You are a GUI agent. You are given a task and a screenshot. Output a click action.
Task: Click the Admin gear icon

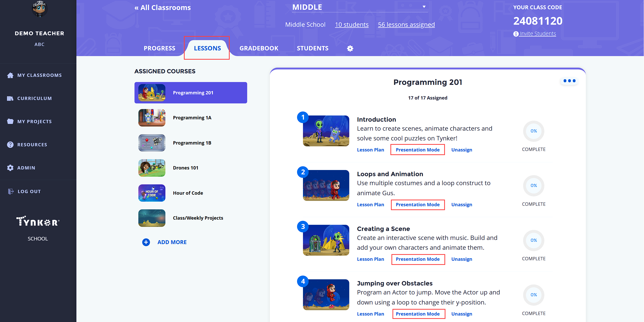[x=10, y=168]
